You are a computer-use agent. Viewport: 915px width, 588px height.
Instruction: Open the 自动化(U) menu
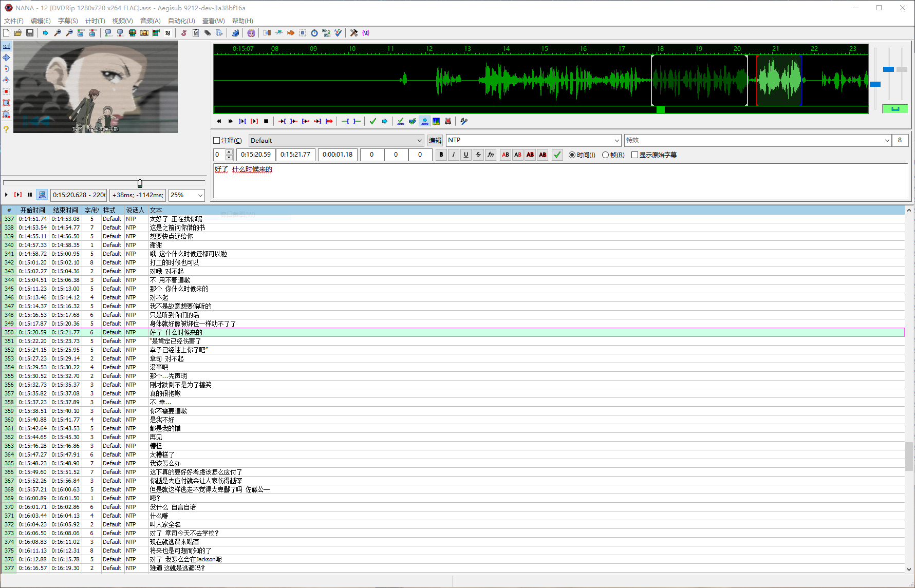pyautogui.click(x=181, y=21)
